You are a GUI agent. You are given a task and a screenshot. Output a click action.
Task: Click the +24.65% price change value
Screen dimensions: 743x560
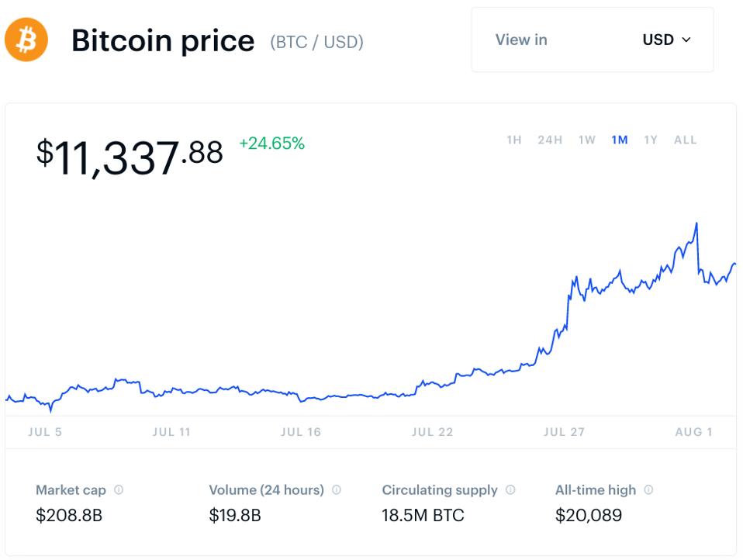point(271,143)
